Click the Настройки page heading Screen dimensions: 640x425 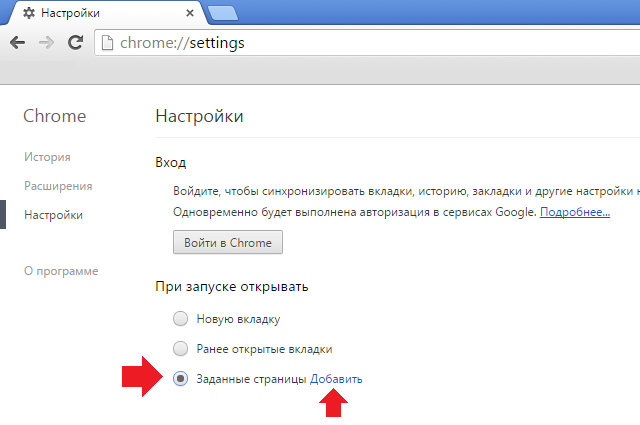point(199,116)
